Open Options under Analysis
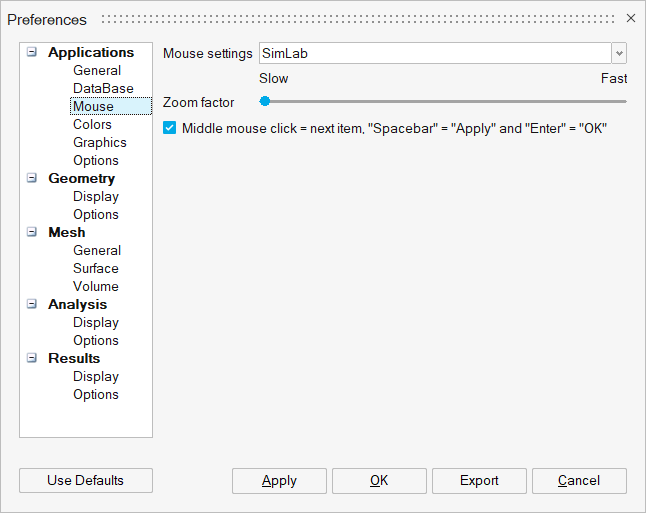This screenshot has width=646, height=513. [95, 341]
